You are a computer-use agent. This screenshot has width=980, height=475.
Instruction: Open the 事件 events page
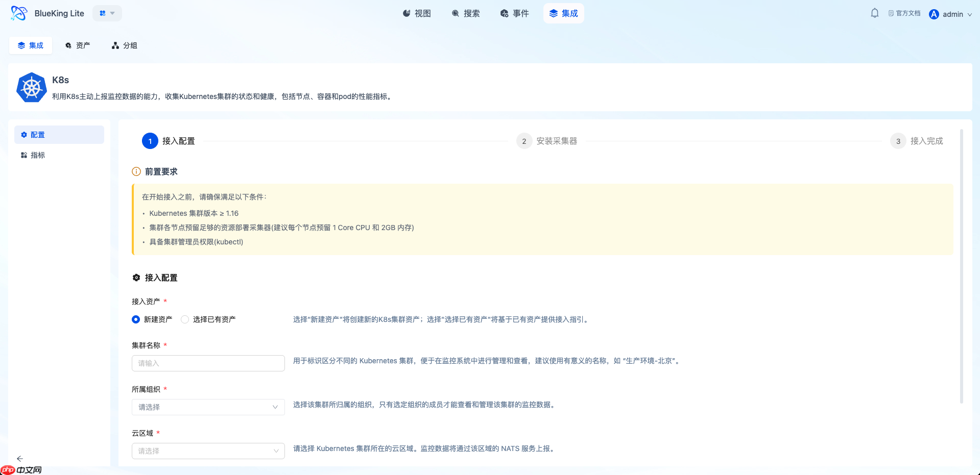(515, 13)
